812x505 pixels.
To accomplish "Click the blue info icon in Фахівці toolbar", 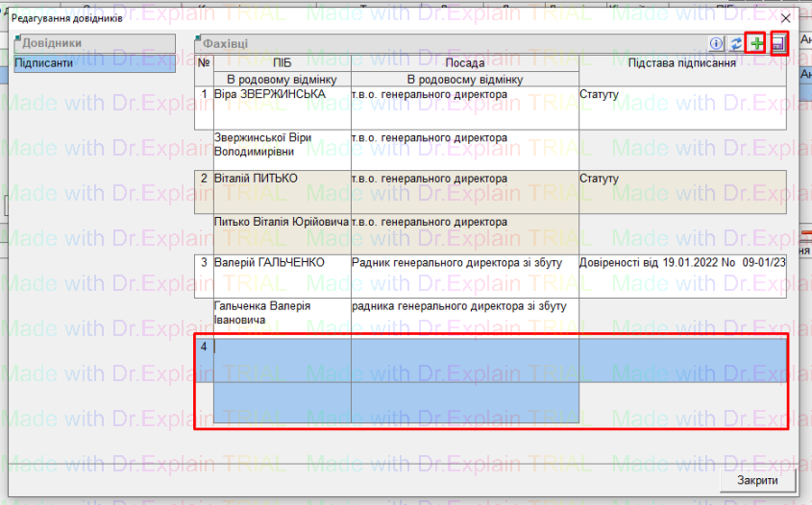I will [716, 44].
